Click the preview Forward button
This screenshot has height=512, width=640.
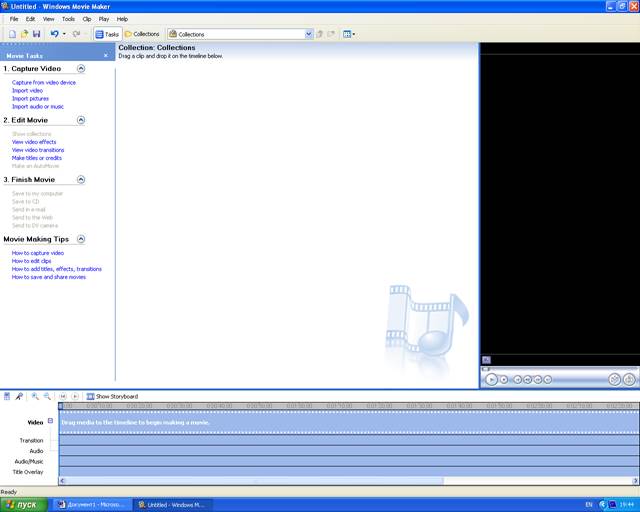548,380
